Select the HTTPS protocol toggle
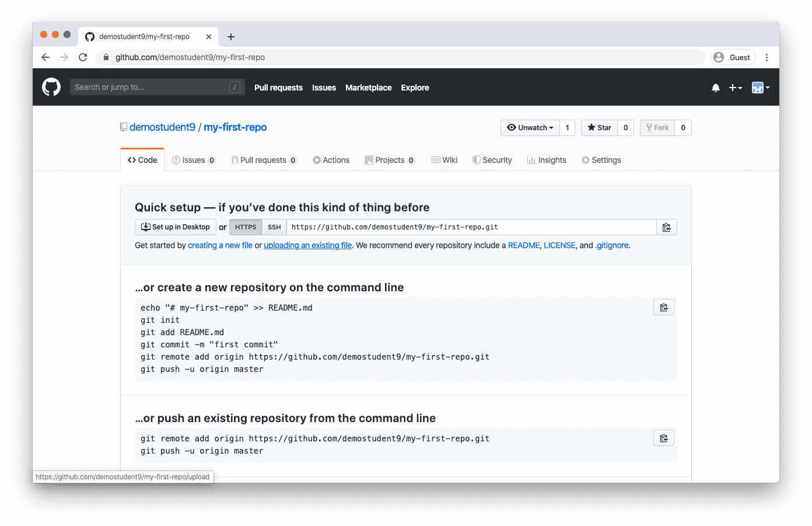Screen dimensions: 812x526 click(x=246, y=227)
